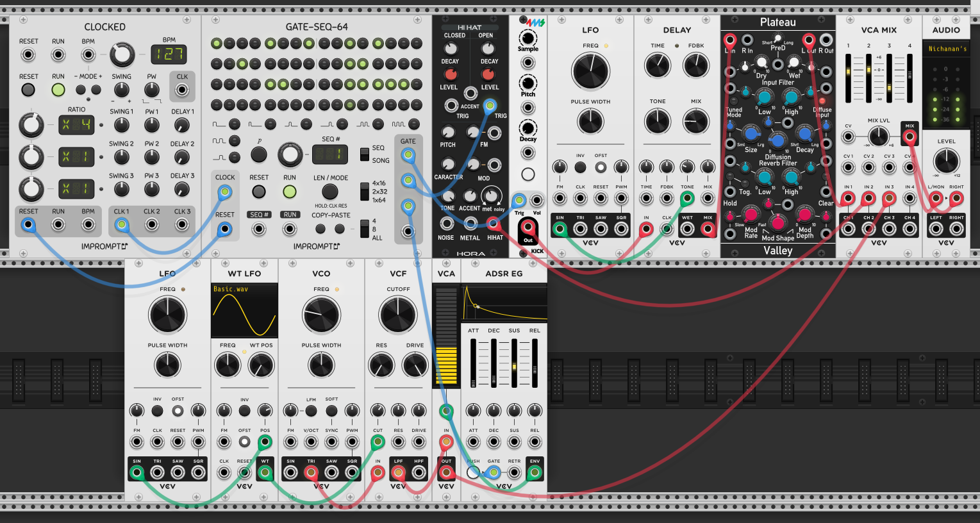Click the SEQ # CV input jack

(259, 229)
